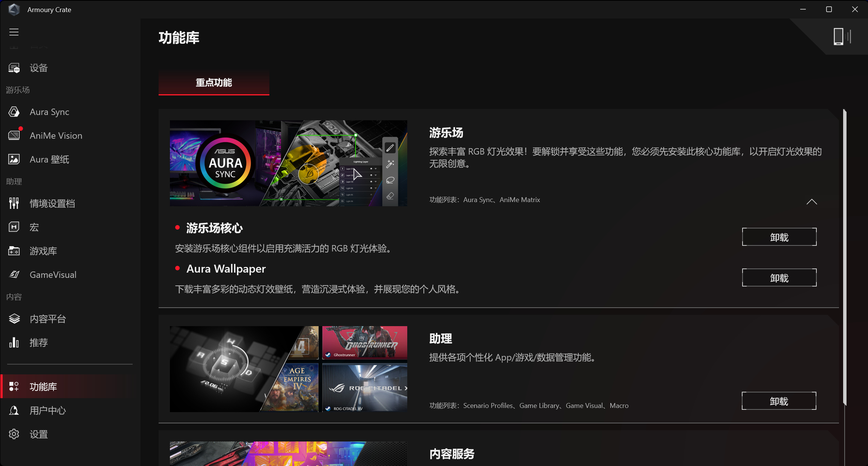Click the device phone icon at top right
This screenshot has height=466, width=868.
pos(842,37)
